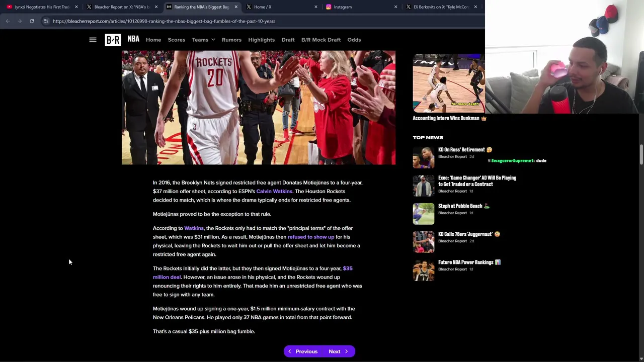The width and height of the screenshot is (644, 362).
Task: Close the Jynxzi Negotiates YouTube tab
Action: [76, 7]
